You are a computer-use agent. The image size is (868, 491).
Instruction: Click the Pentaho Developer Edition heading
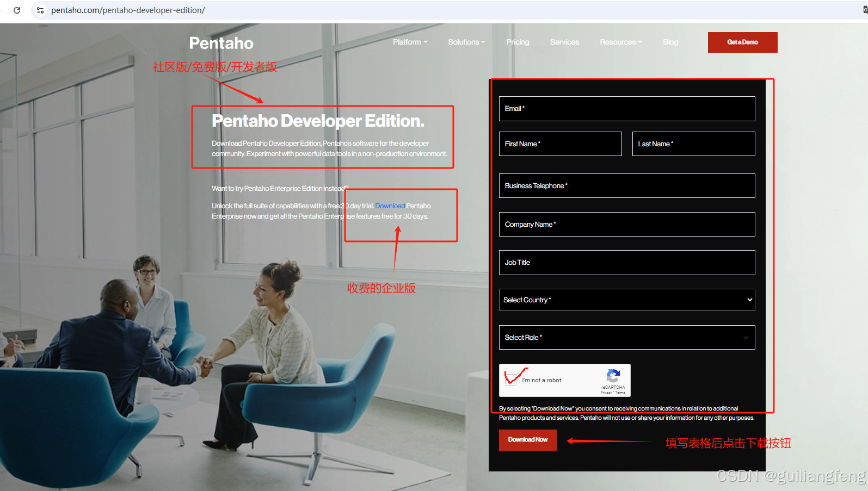pos(318,121)
